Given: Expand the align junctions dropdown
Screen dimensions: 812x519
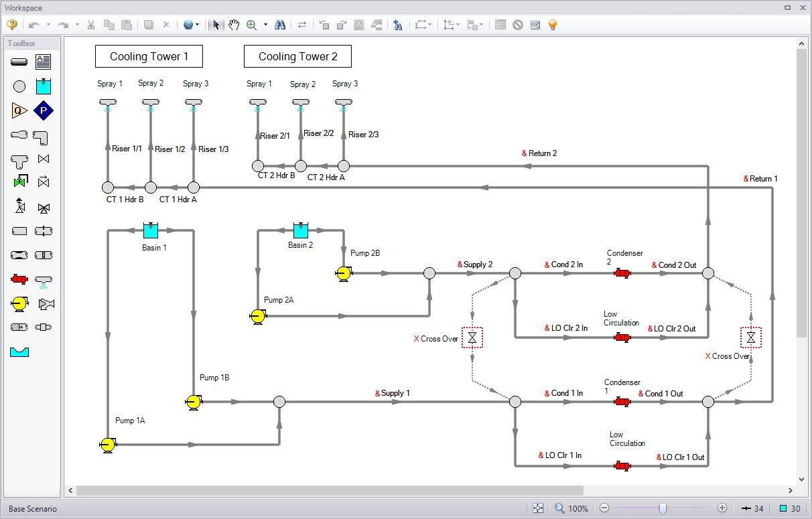Looking at the screenshot, I should click(482, 25).
